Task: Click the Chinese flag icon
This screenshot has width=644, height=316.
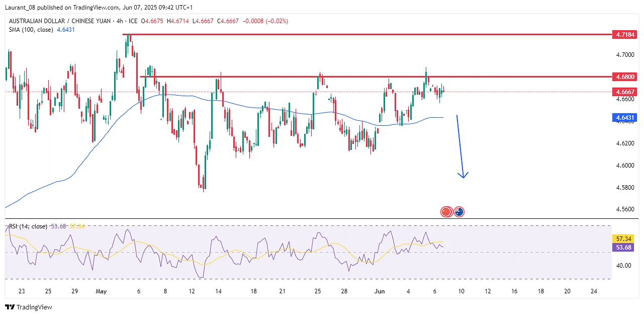Action: click(x=446, y=212)
